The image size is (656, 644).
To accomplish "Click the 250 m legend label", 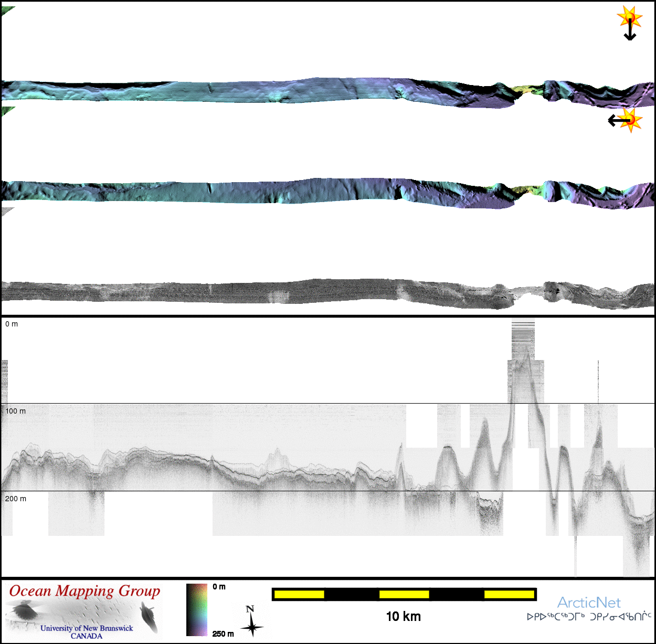I will pyautogui.click(x=223, y=634).
